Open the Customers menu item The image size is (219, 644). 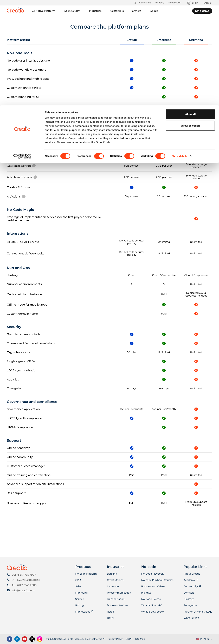(x=117, y=11)
